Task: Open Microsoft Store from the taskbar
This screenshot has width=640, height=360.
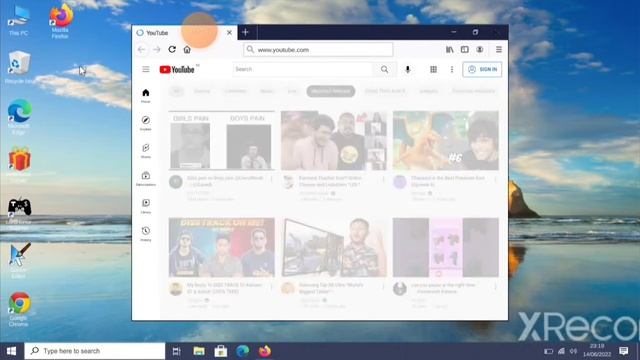Action: pos(221,351)
